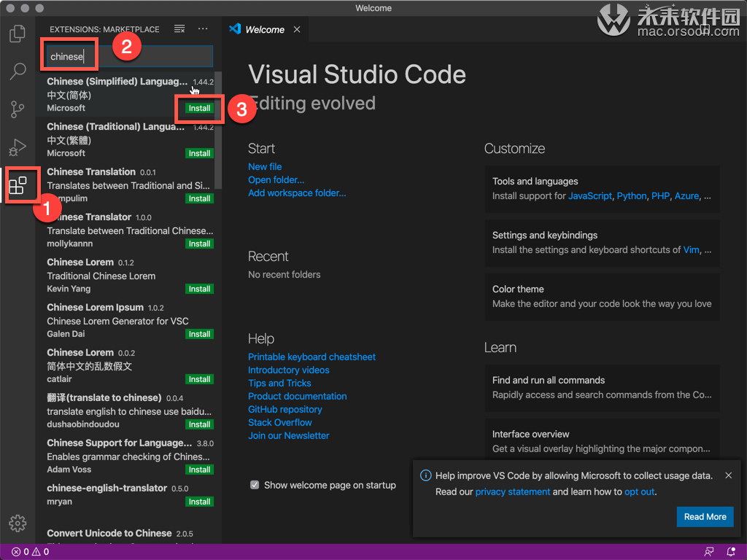
Task: Open the Tips and Tricks link
Action: 279,383
